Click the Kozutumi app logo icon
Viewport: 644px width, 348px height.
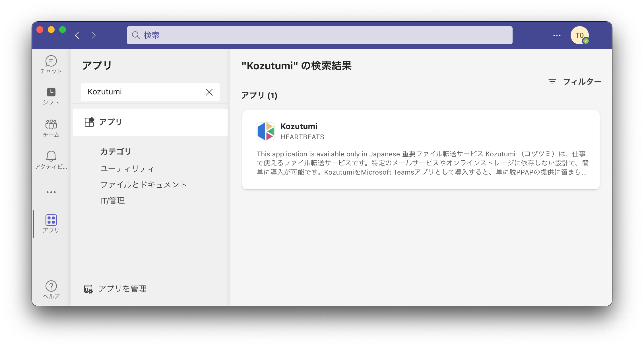pyautogui.click(x=266, y=131)
